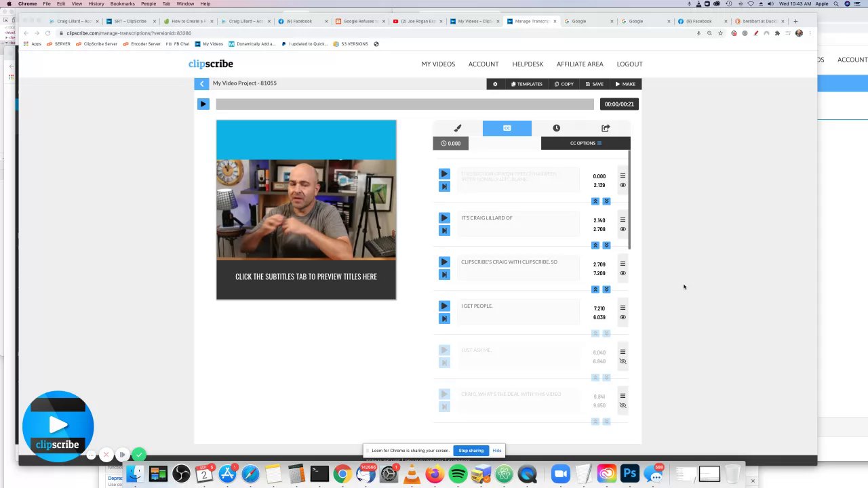Click the Make button

[625, 84]
